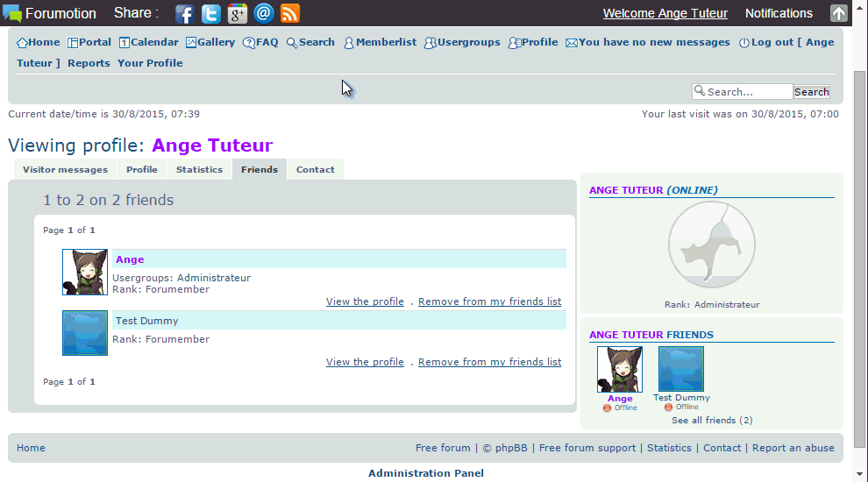The width and height of the screenshot is (868, 482).
Task: Open the Ange friend name link
Action: point(130,259)
